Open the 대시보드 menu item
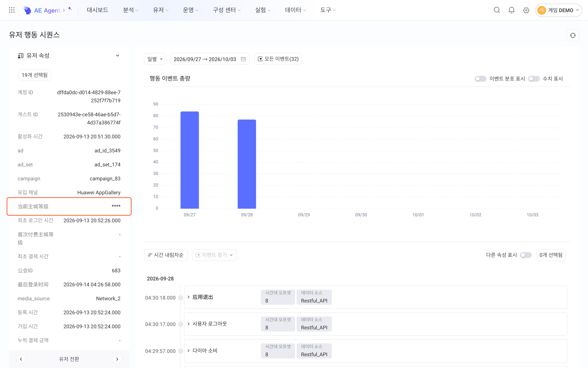This screenshot has width=588, height=368. point(97,10)
